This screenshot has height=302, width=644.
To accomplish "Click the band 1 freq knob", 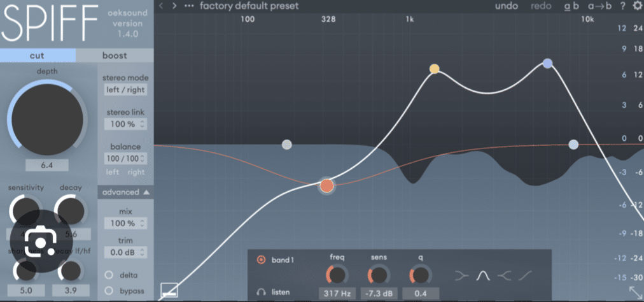I will pos(337,275).
